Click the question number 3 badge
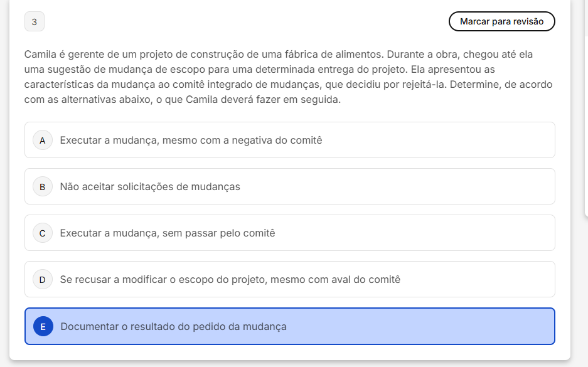The image size is (588, 367). coord(35,22)
